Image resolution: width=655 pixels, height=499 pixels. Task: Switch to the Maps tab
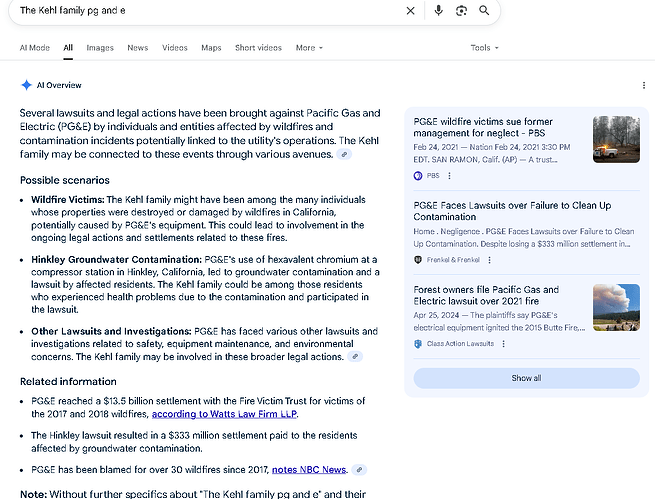pos(211,48)
